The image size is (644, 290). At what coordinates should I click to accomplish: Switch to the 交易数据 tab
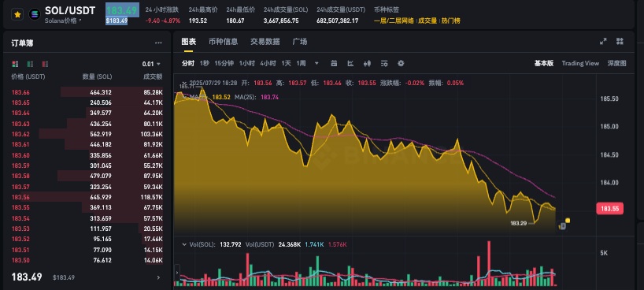pos(265,42)
